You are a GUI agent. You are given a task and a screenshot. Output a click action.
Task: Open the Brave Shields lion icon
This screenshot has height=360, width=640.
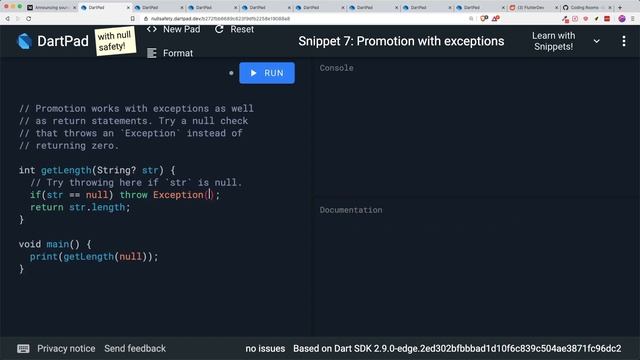click(484, 19)
